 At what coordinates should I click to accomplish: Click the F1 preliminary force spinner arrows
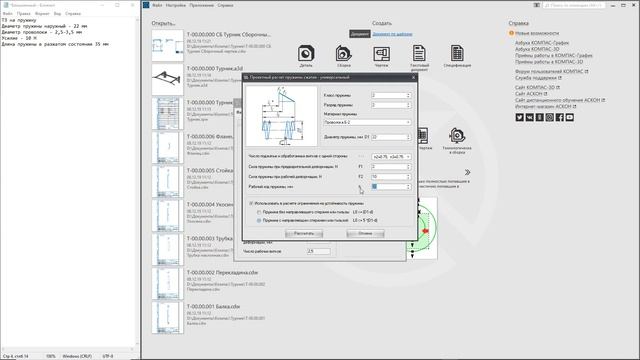tap(408, 167)
